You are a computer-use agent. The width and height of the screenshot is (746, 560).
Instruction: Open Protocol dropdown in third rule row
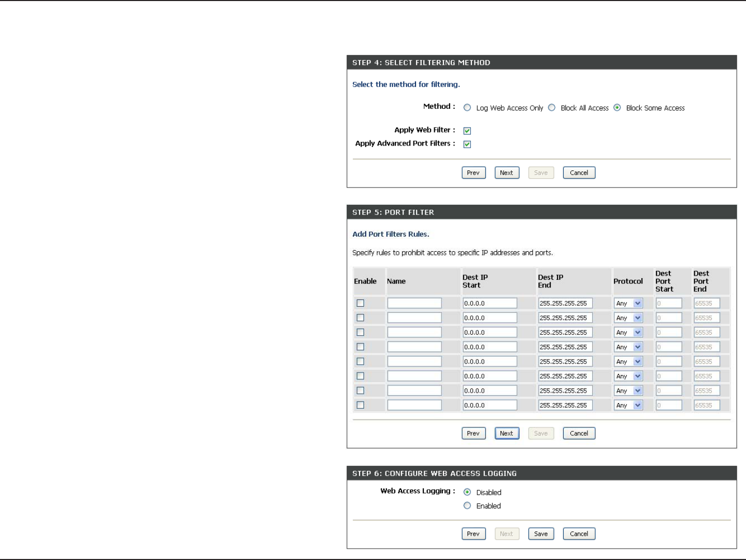tap(628, 332)
